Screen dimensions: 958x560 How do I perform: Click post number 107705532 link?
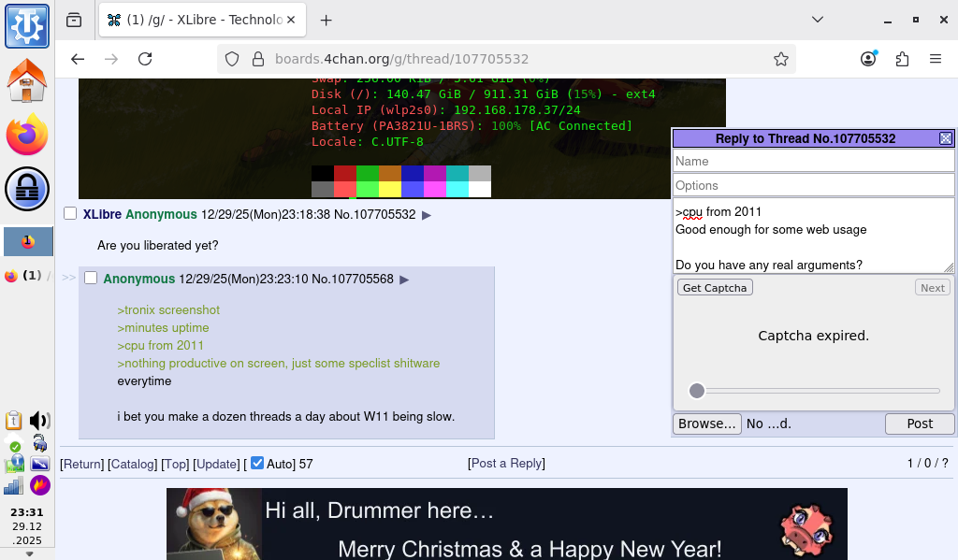(x=385, y=214)
